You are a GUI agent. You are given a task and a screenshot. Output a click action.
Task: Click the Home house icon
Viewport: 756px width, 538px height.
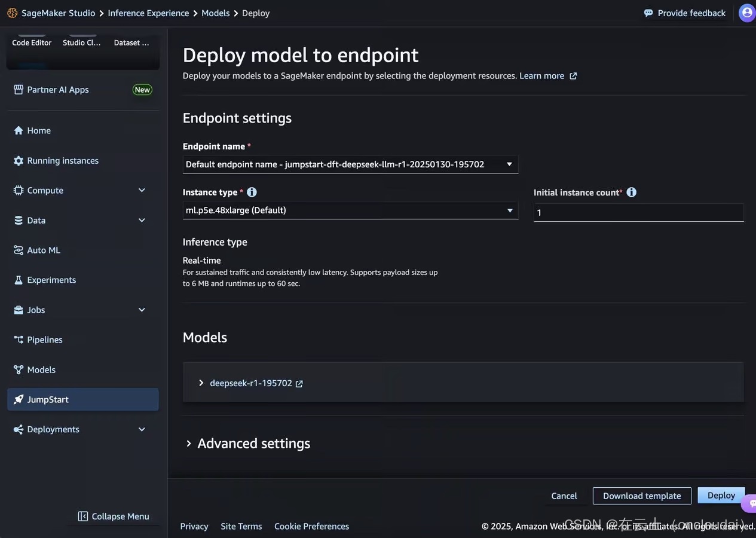19,130
